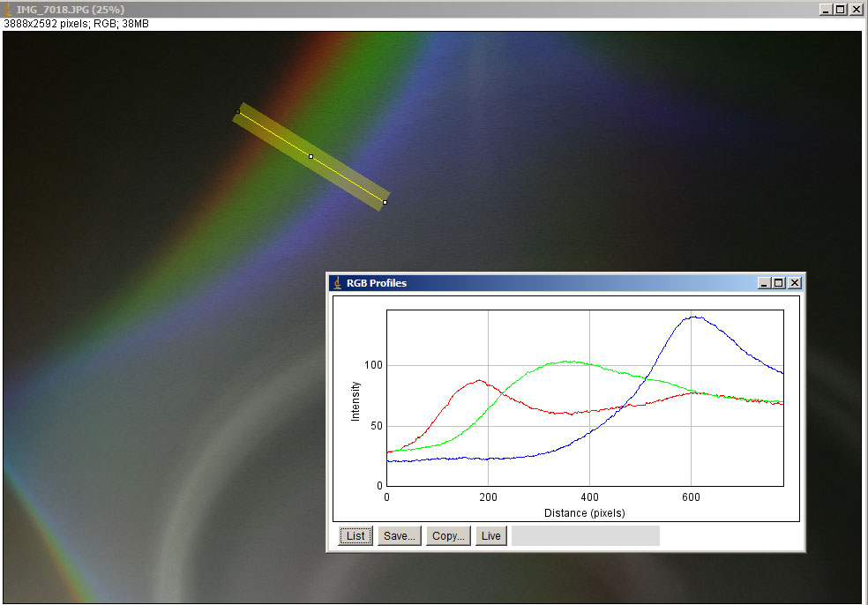Click the '100' tick label on the intensity axis
The image size is (868, 605).
click(374, 365)
